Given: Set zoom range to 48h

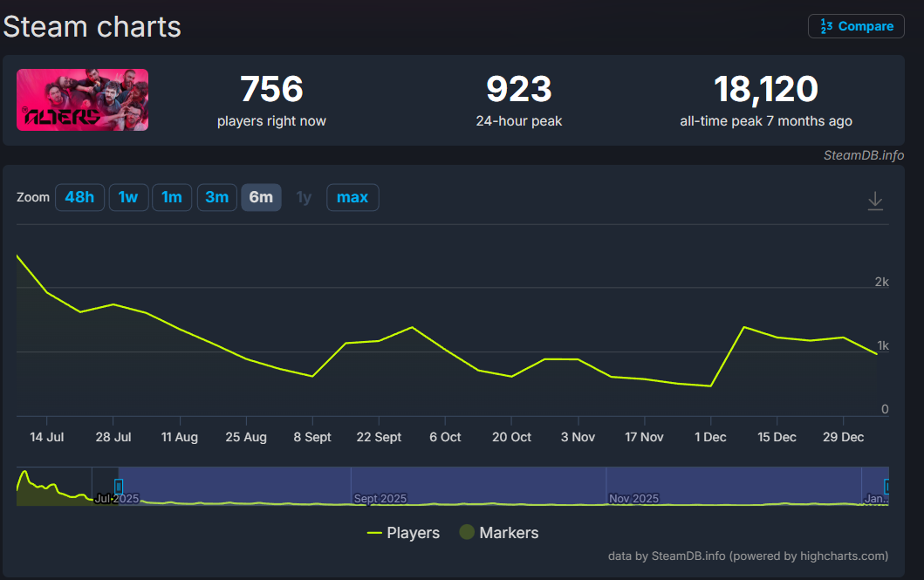Looking at the screenshot, I should pos(79,197).
